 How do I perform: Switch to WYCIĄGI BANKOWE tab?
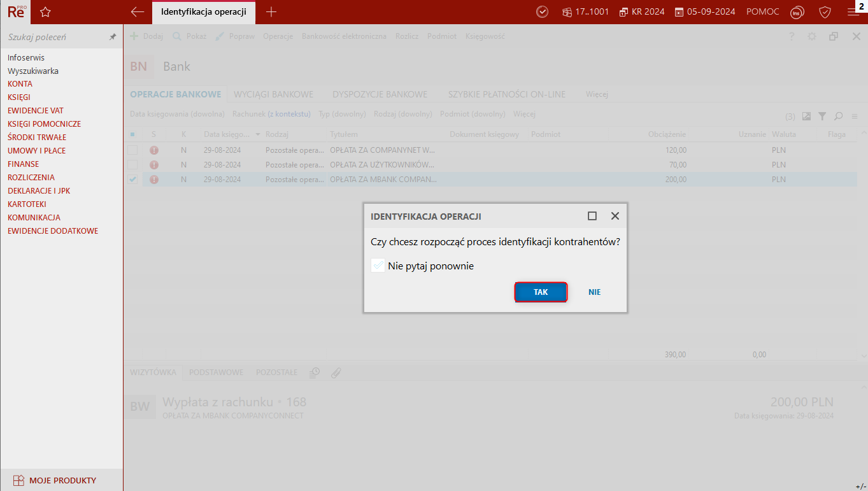(274, 94)
